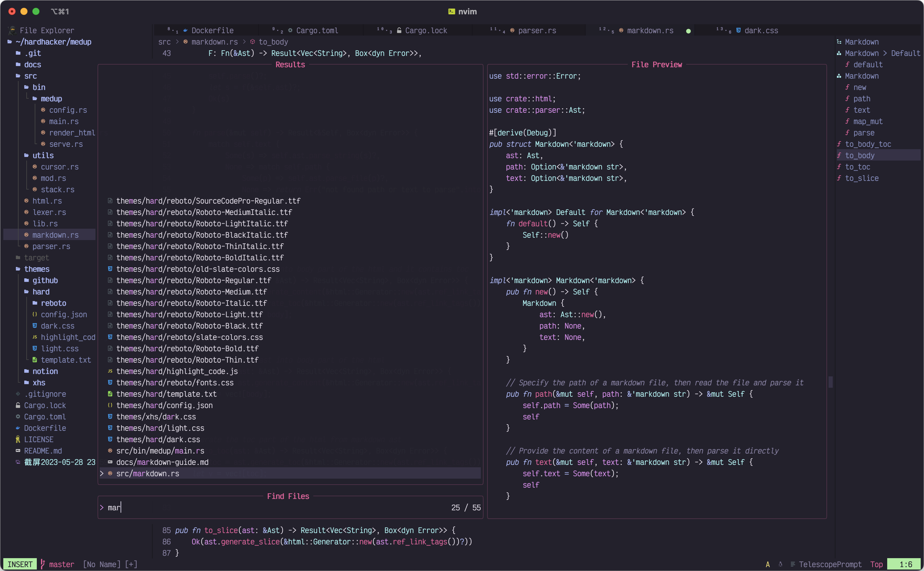Click the gear icon next to Cargo.toml in the explorer

tap(18, 416)
